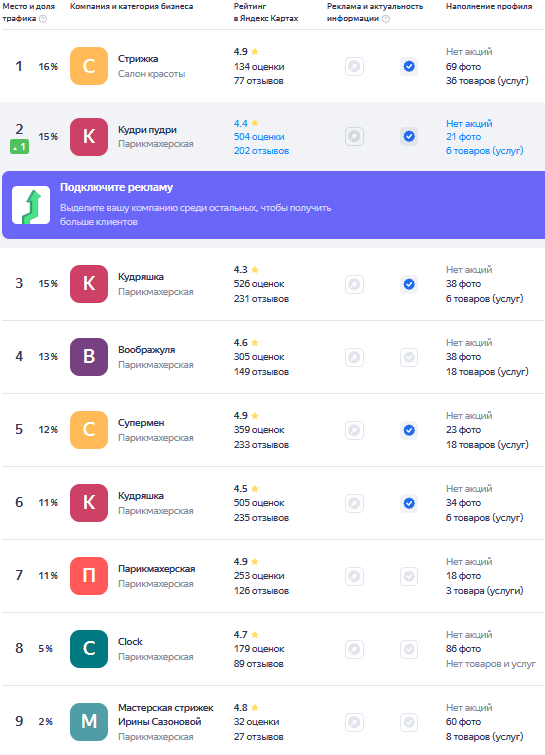This screenshot has width=545, height=755.
Task: Select Мастерская стрижек Ирины Сазоновой name
Action: (166, 715)
